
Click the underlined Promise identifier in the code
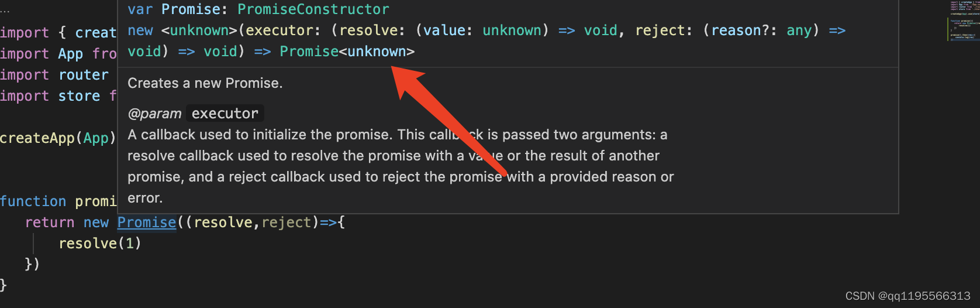[x=147, y=223]
